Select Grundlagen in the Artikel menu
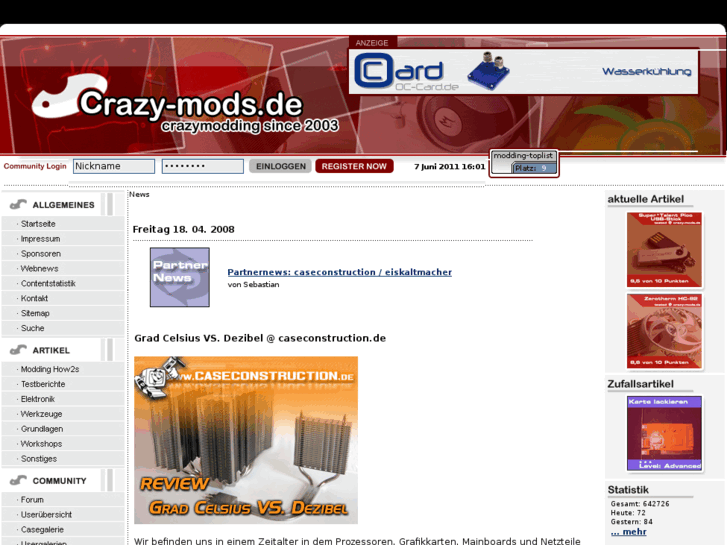This screenshot has height=545, width=727. pos(42,429)
